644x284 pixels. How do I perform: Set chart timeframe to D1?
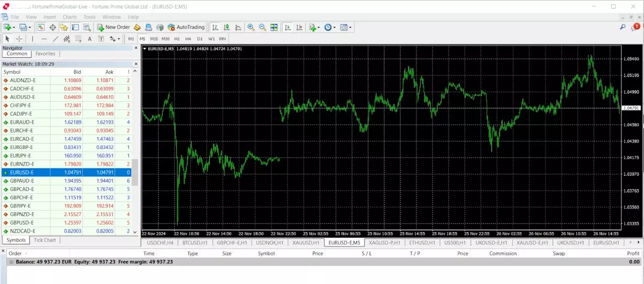click(200, 39)
